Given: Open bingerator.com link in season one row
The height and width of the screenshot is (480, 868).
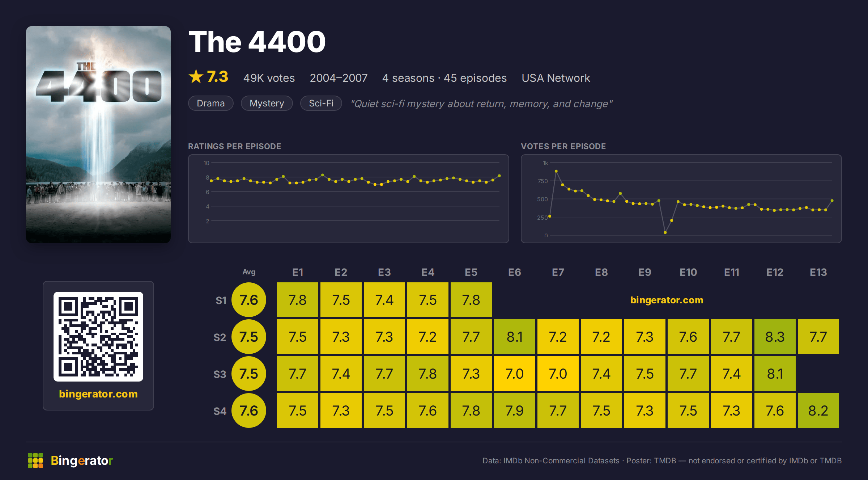Looking at the screenshot, I should [x=667, y=300].
